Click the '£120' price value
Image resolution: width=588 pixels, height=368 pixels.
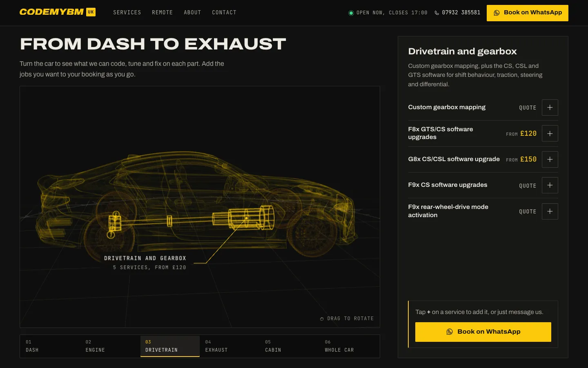(528, 134)
